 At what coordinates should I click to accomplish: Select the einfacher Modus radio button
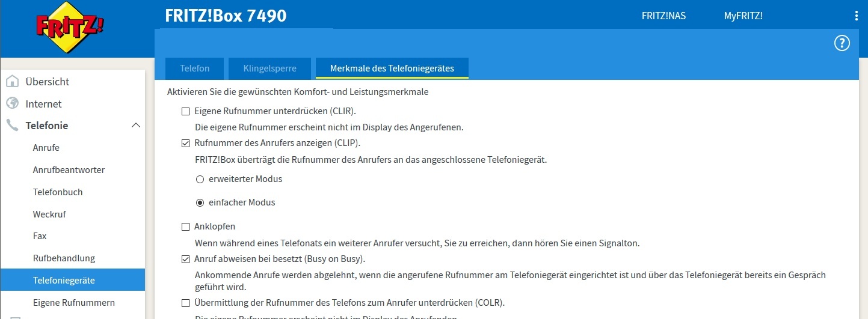200,202
